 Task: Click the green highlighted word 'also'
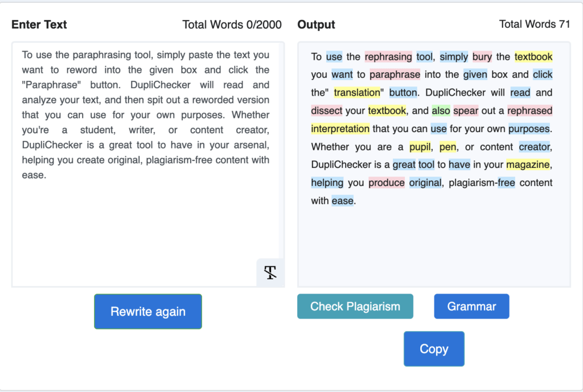coord(441,111)
